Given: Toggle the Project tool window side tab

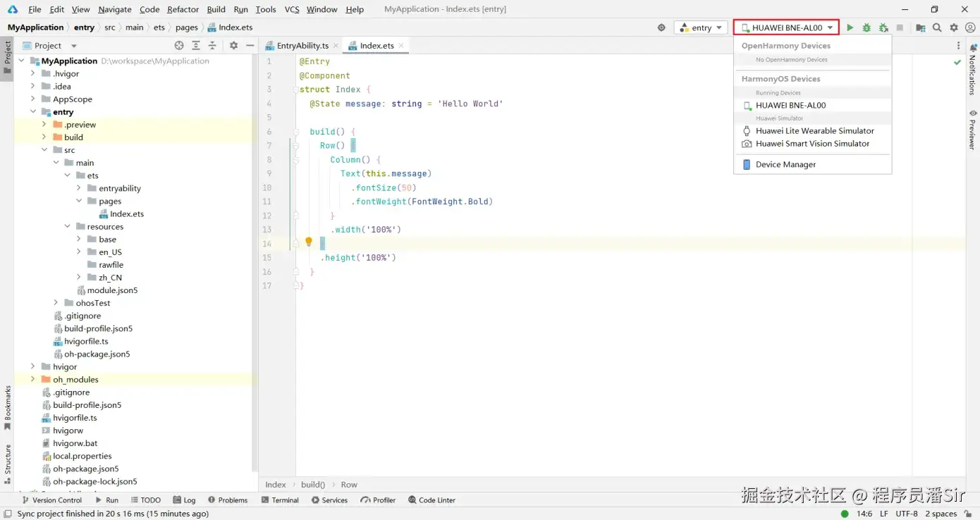Looking at the screenshot, I should click(8, 60).
